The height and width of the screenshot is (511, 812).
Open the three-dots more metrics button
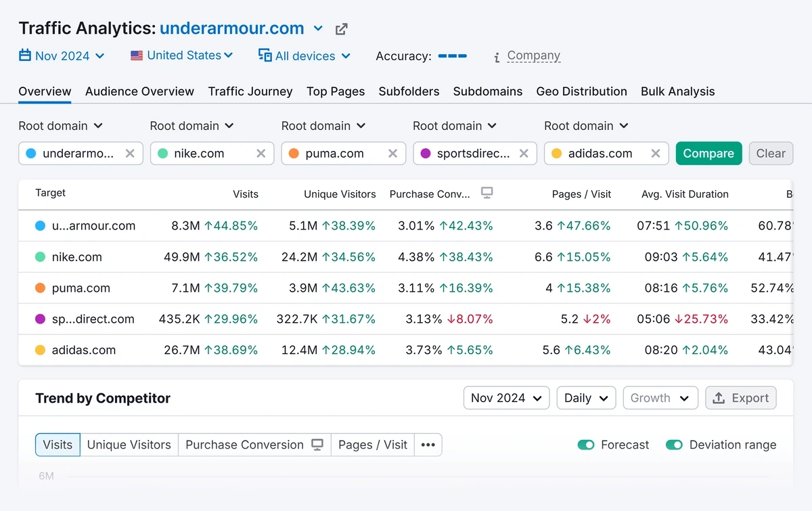(428, 445)
